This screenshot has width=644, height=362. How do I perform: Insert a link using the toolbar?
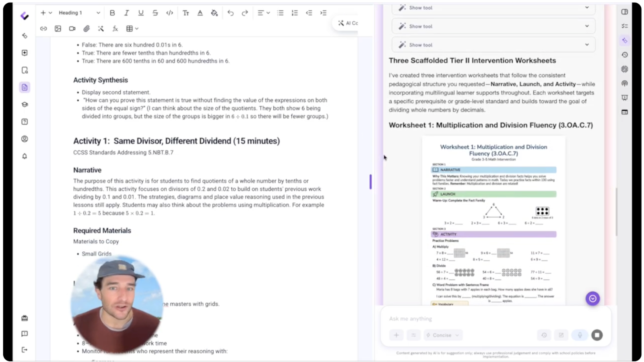[x=43, y=28]
